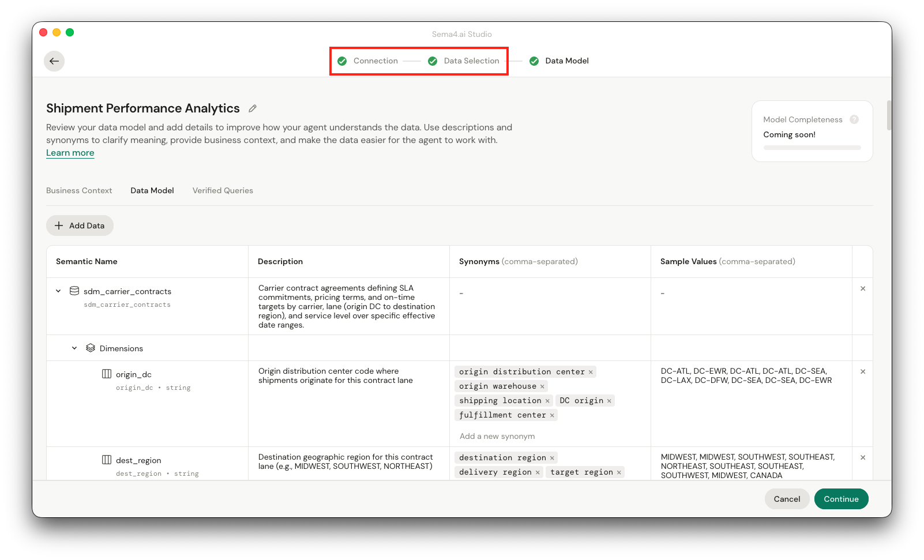
Task: Click the pencil to rename Shipment Performance Analytics
Action: click(252, 108)
